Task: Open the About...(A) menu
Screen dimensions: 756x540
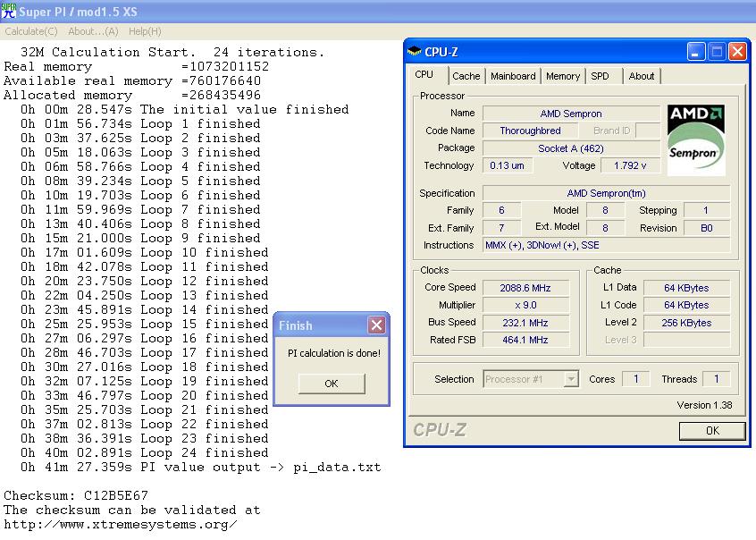Action: (93, 31)
